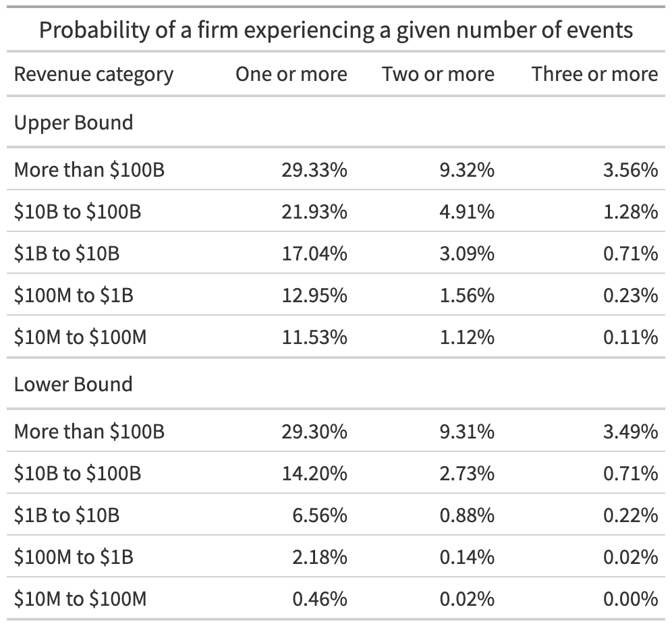Click the 9.32% value cell

coord(466,170)
